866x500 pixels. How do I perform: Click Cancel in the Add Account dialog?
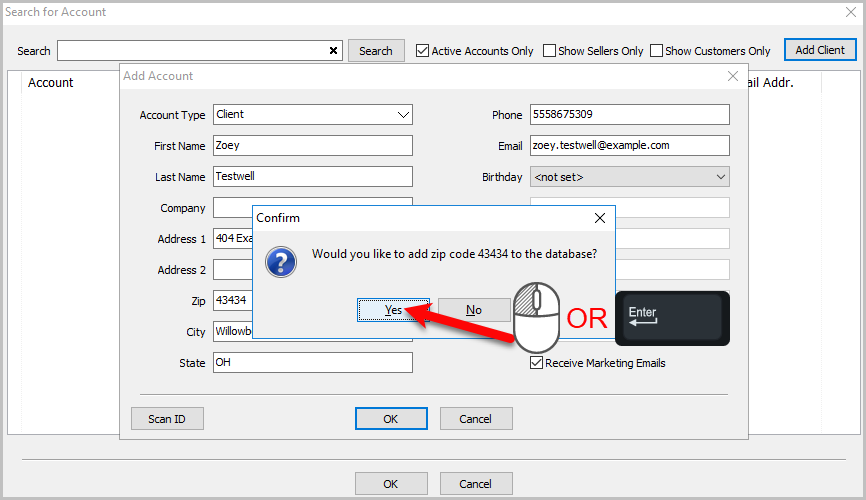point(476,419)
